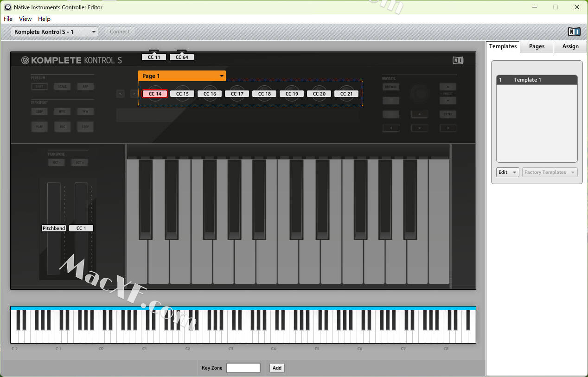Screen dimensions: 588x377
Task: Click the Add button next to Key Zone
Action: tap(277, 368)
